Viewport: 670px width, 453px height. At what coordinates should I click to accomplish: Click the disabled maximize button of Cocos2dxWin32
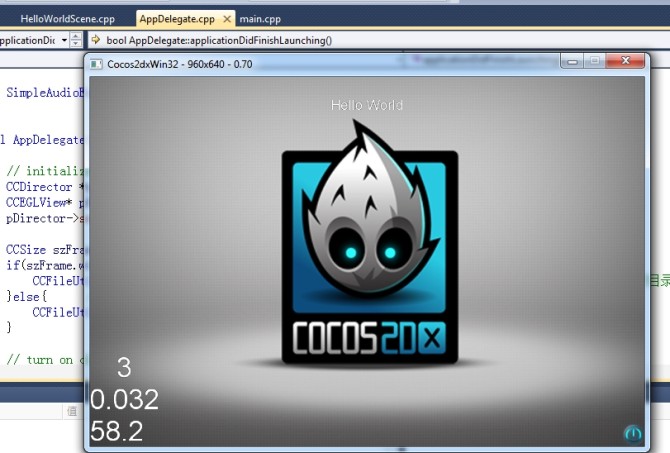tap(595, 62)
